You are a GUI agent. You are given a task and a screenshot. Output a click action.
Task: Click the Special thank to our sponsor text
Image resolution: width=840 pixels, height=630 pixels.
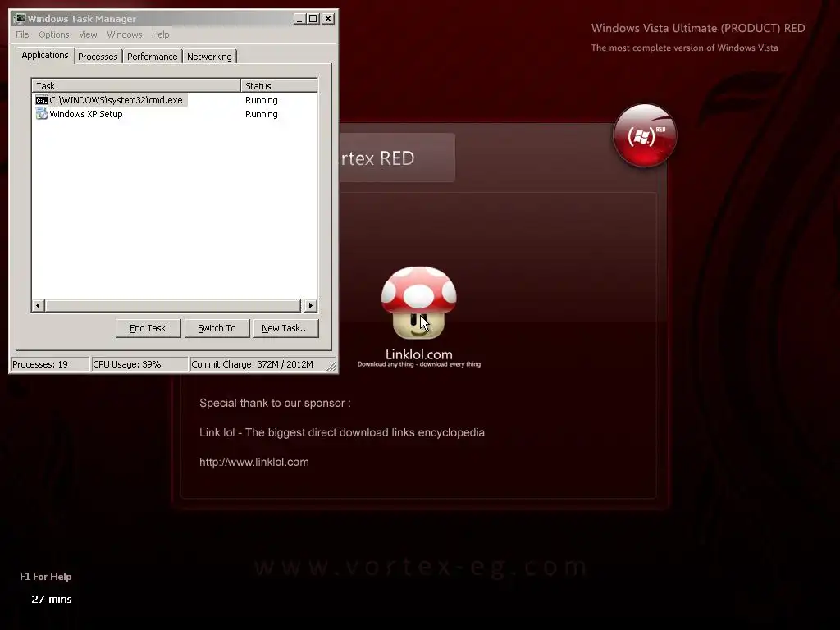click(x=275, y=403)
